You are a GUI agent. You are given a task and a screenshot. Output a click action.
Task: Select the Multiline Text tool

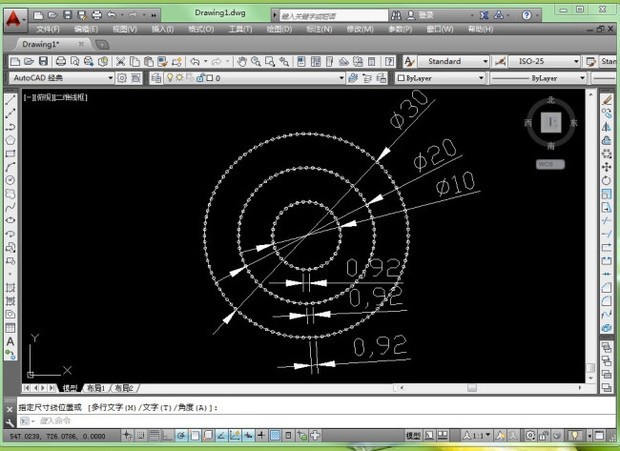pos(10,341)
